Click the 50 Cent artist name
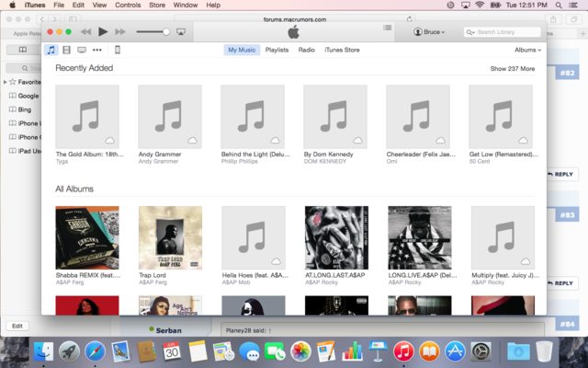The width and height of the screenshot is (588, 368). pyautogui.click(x=480, y=162)
